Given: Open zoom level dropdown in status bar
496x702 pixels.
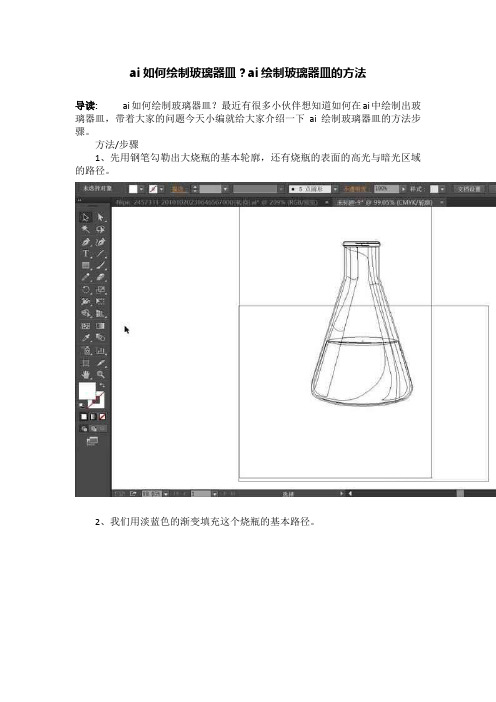Looking at the screenshot, I should (x=166, y=493).
